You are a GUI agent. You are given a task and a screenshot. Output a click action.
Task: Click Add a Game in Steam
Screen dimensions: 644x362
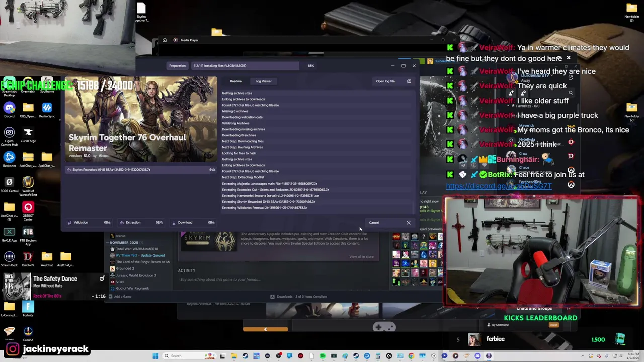tap(120, 297)
